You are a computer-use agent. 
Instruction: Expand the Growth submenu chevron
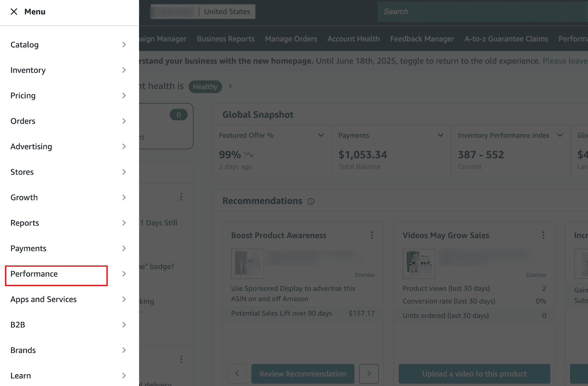124,198
